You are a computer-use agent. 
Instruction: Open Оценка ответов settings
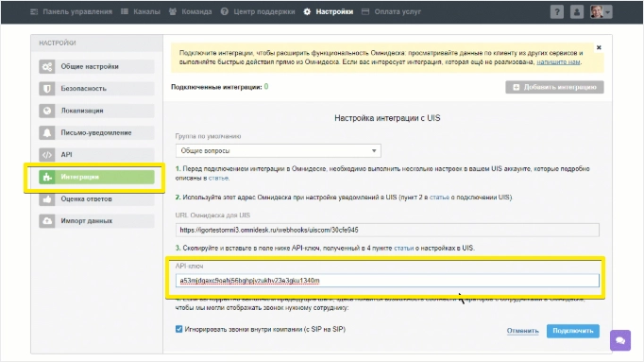[x=96, y=198]
